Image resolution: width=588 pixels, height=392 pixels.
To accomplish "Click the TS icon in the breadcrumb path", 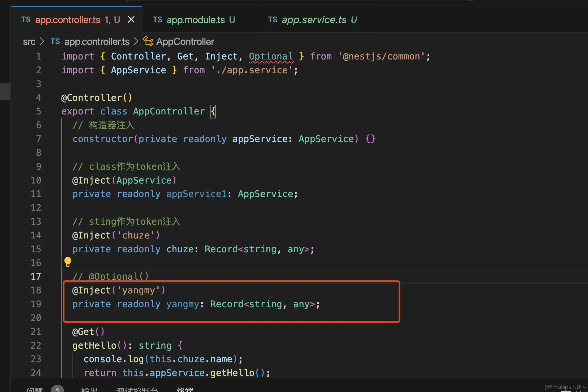I will pos(55,41).
